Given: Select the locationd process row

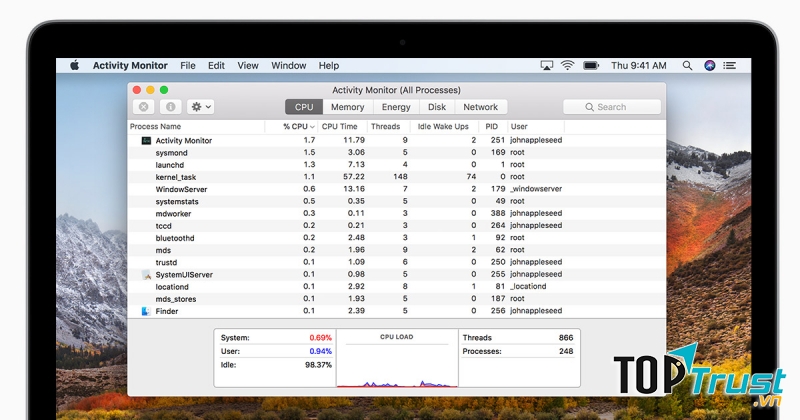Looking at the screenshot, I should (x=396, y=287).
